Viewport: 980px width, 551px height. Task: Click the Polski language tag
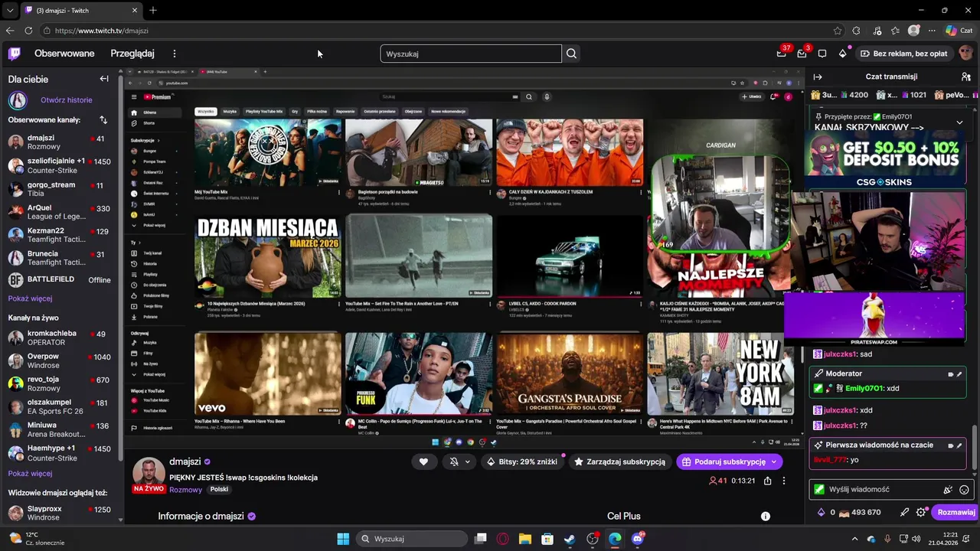[x=219, y=490]
